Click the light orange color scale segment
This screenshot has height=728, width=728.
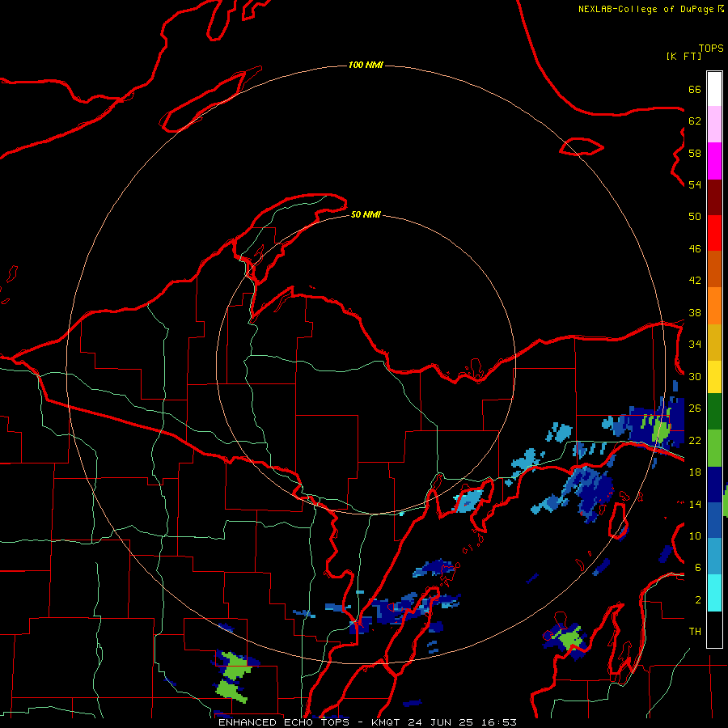click(x=714, y=306)
